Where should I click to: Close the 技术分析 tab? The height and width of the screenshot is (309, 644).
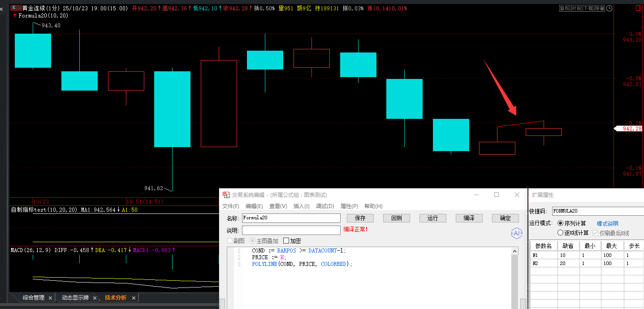point(134,298)
